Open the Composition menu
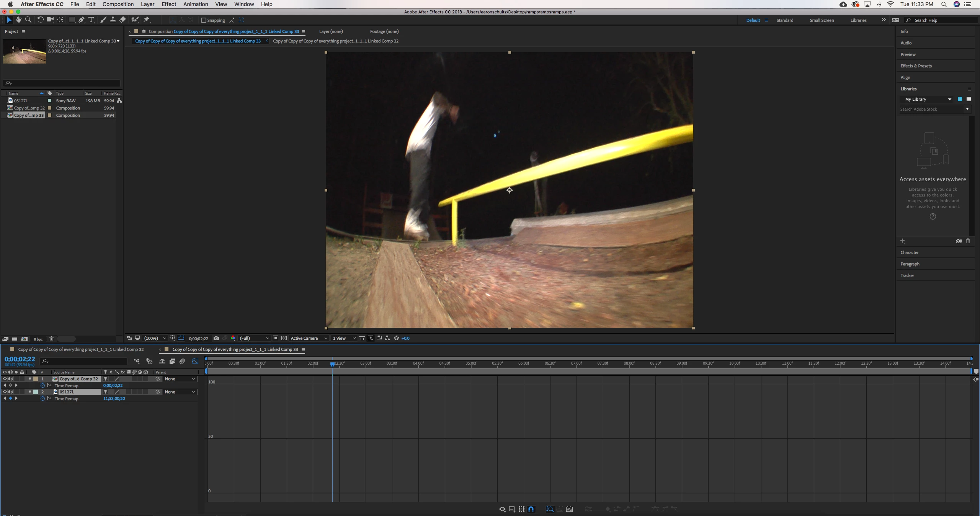980x516 pixels. coord(118,4)
